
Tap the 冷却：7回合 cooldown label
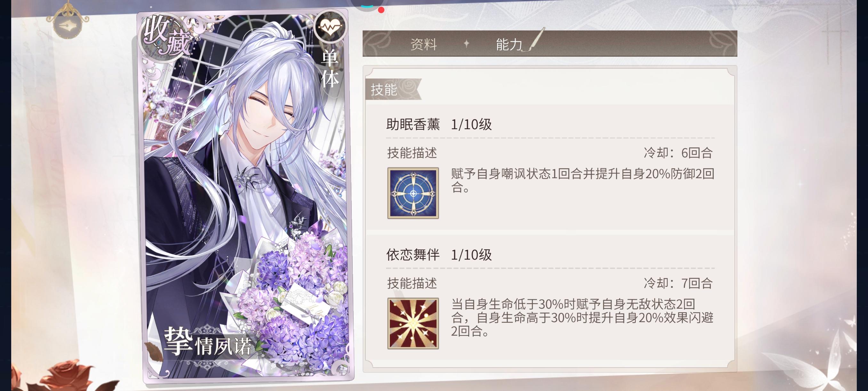click(678, 283)
